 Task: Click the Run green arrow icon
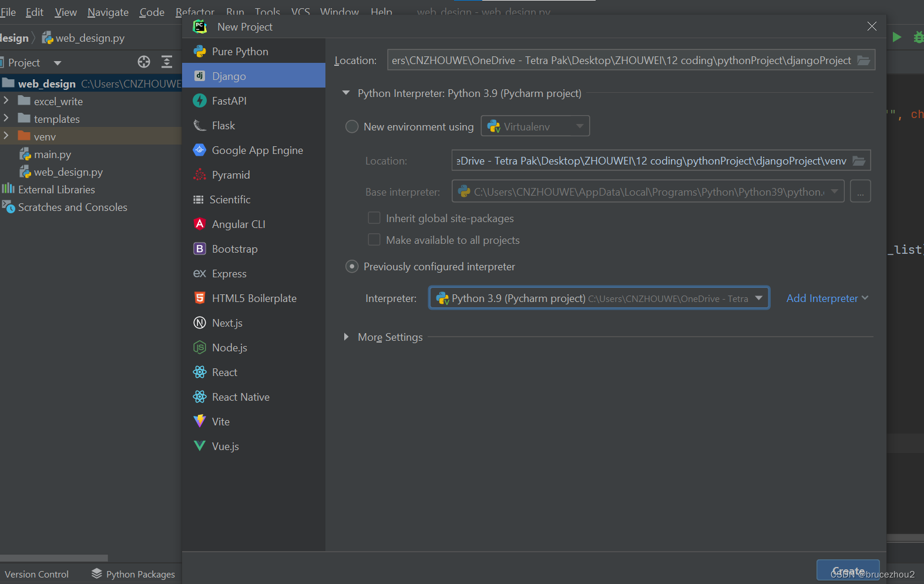897,37
